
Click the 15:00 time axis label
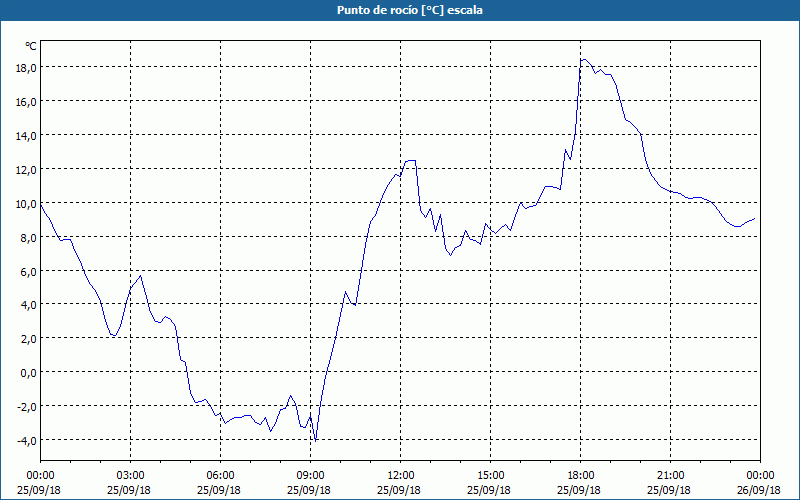click(490, 476)
